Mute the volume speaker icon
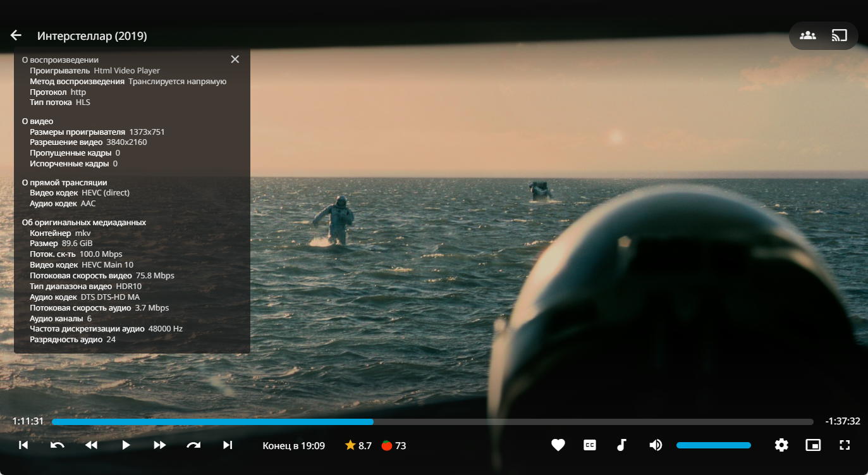The width and height of the screenshot is (868, 475). coord(656,445)
